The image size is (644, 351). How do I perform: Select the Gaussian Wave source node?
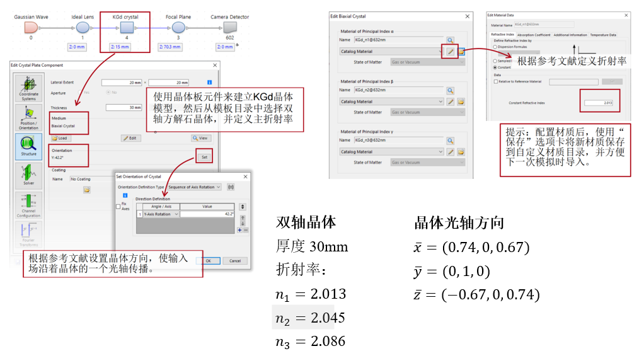(x=31, y=28)
